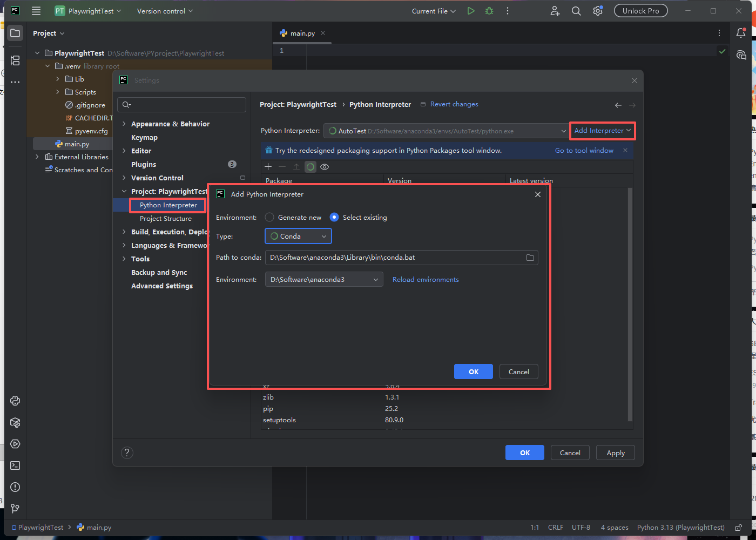Viewport: 756px width, 540px height.
Task: Click the Path to conda field
Action: coord(396,258)
